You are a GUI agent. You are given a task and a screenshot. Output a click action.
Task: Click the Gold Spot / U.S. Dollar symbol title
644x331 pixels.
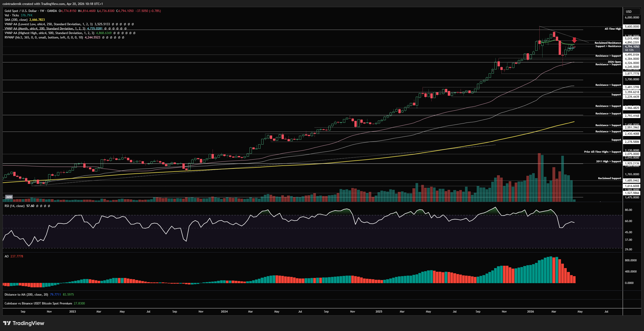click(x=21, y=11)
